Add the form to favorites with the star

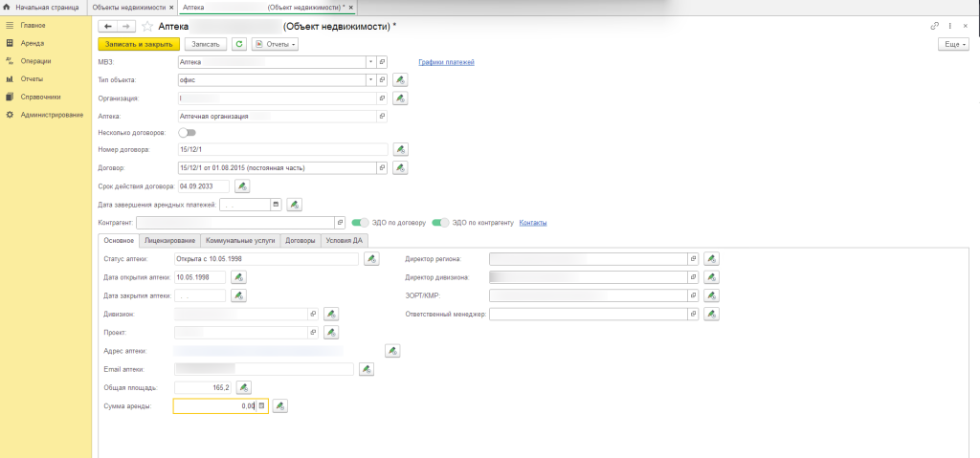(x=147, y=26)
